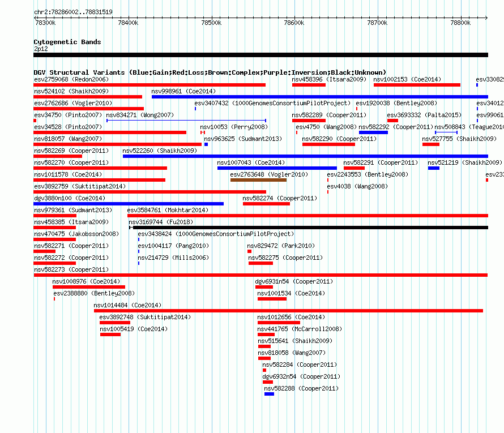Click nsv1002153 (Coe2014) label

coord(407,79)
